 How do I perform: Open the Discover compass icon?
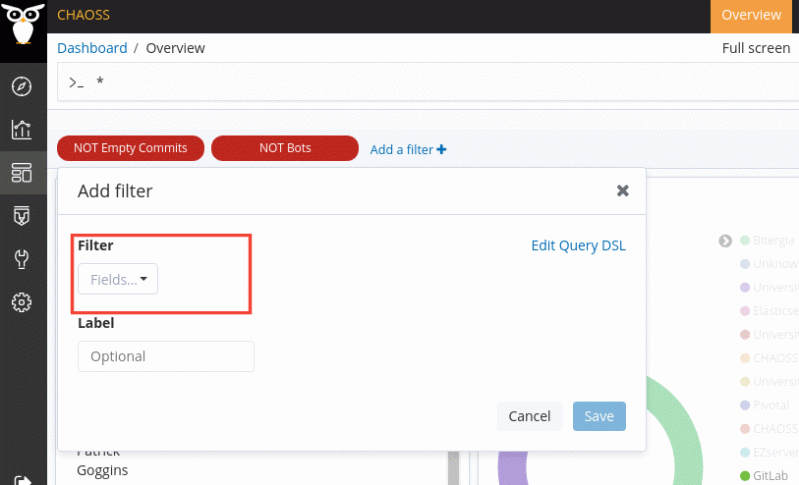[21, 86]
